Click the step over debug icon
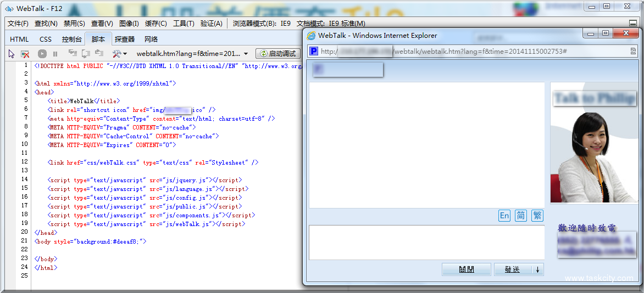 [86, 53]
